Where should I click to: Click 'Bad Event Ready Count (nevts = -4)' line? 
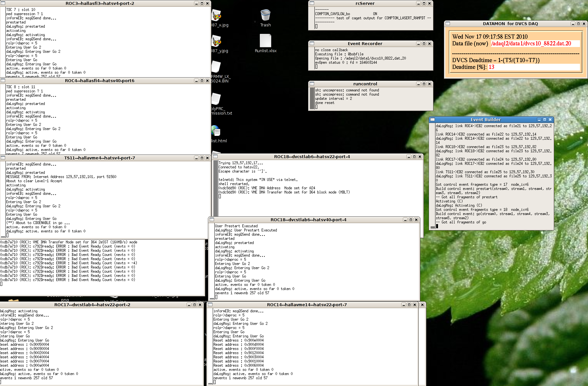tap(69, 263)
